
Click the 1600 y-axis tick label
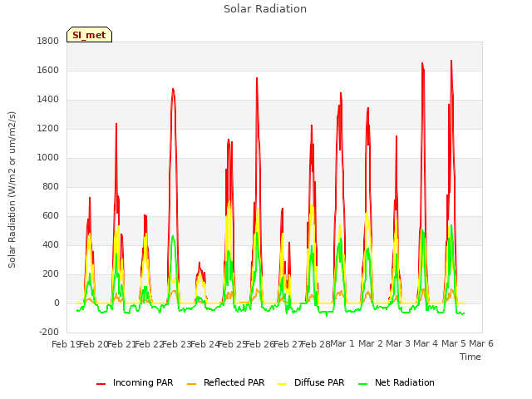[48, 70]
